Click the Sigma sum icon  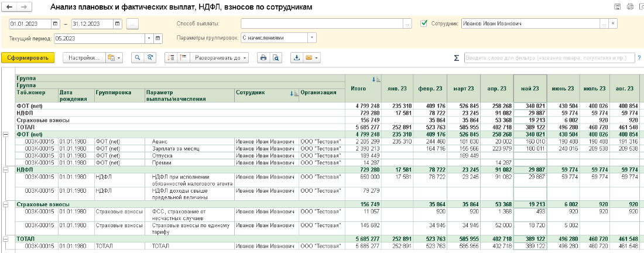tap(456, 59)
